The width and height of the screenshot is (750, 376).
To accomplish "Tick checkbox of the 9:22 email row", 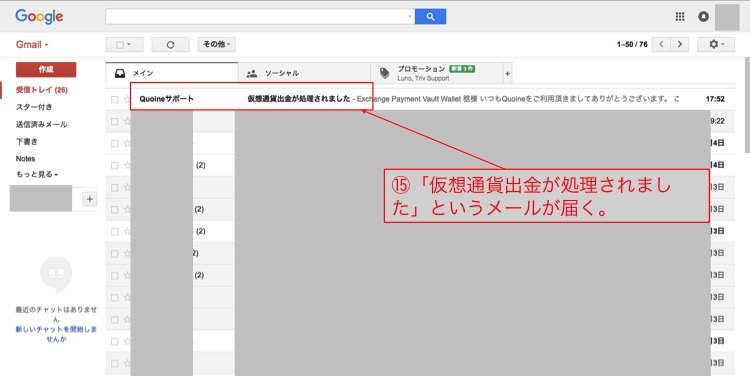I will click(114, 122).
